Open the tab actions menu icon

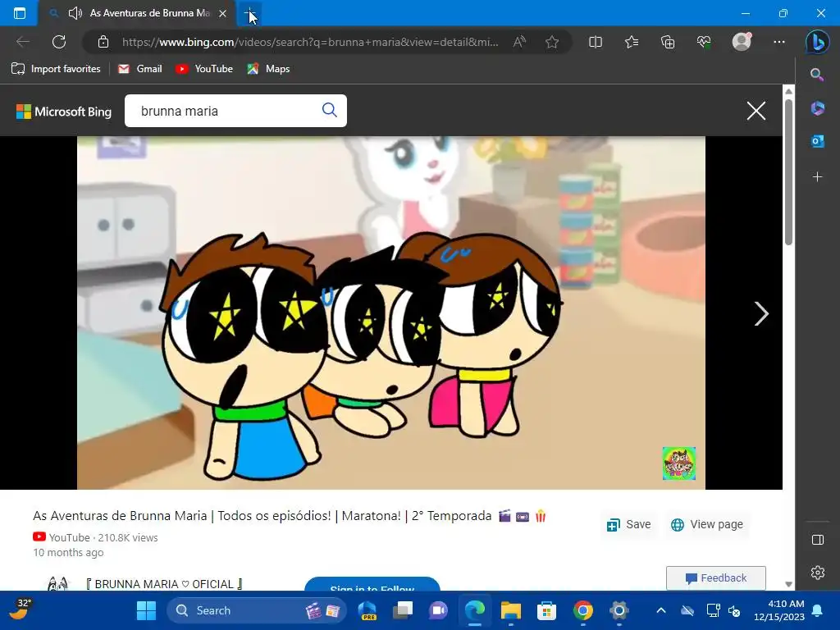[x=20, y=13]
